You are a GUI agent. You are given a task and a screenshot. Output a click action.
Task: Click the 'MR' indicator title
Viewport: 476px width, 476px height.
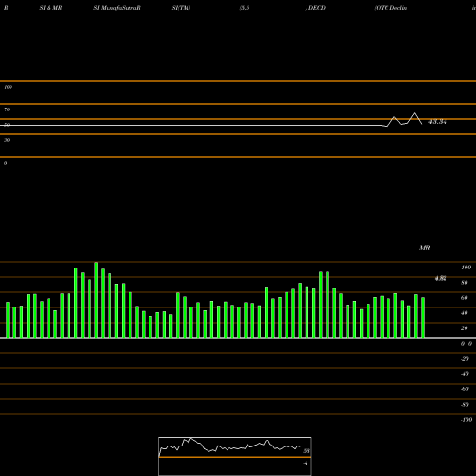tap(425, 248)
